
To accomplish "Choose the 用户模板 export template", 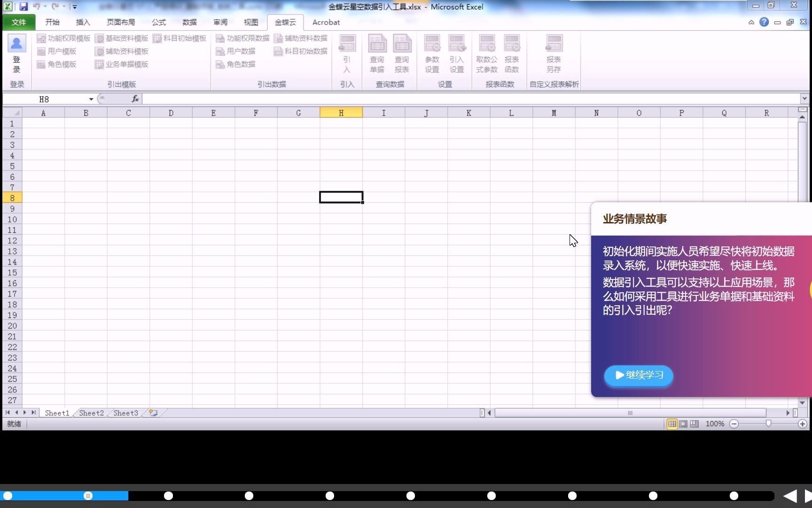I will (x=56, y=51).
